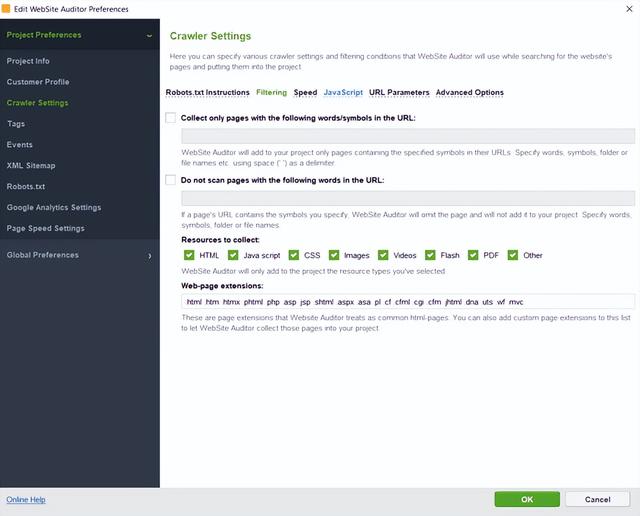Click the 'Do not scan pages' words input field
The height and width of the screenshot is (516, 640).
point(408,198)
